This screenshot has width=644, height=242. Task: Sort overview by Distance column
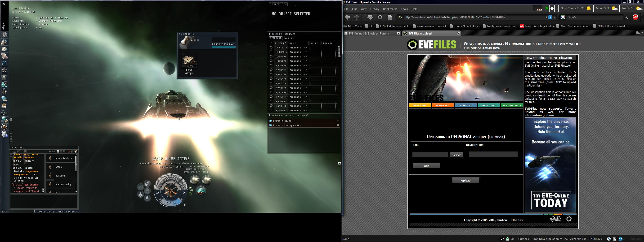[x=281, y=43]
